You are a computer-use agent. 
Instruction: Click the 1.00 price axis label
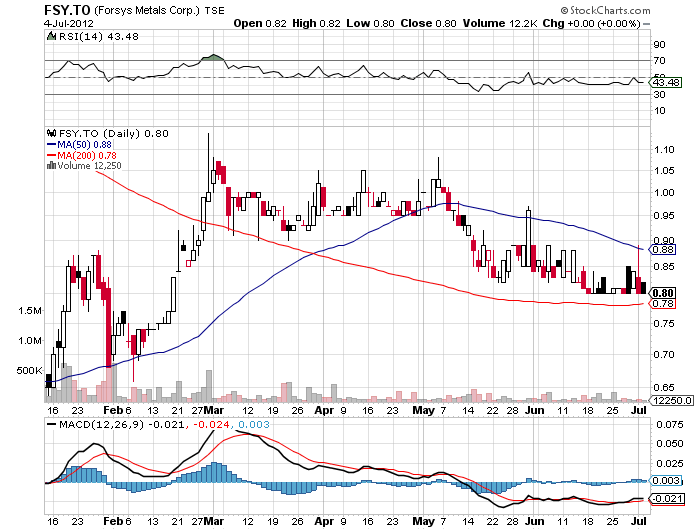pos(664,192)
